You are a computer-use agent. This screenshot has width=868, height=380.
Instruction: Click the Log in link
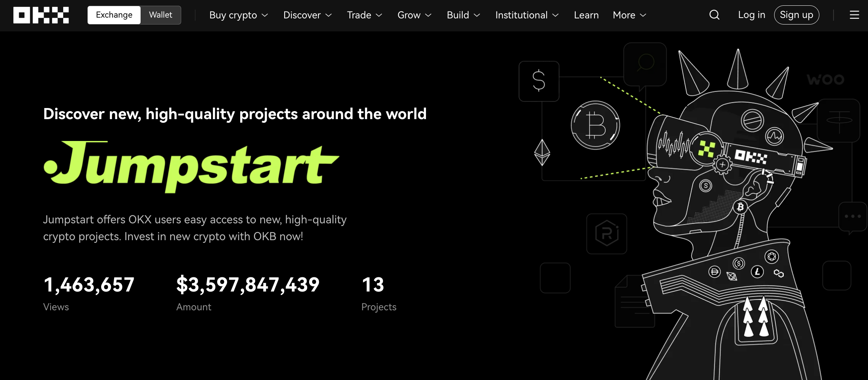click(x=752, y=15)
